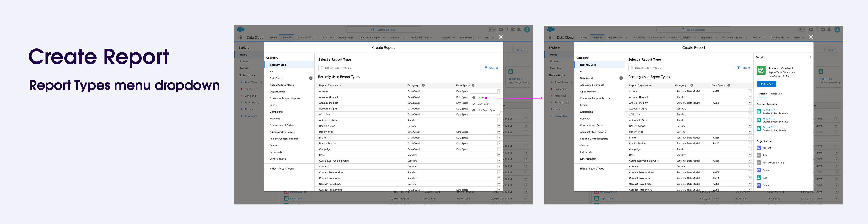Click blue Start Report button in Details panel

tap(766, 84)
